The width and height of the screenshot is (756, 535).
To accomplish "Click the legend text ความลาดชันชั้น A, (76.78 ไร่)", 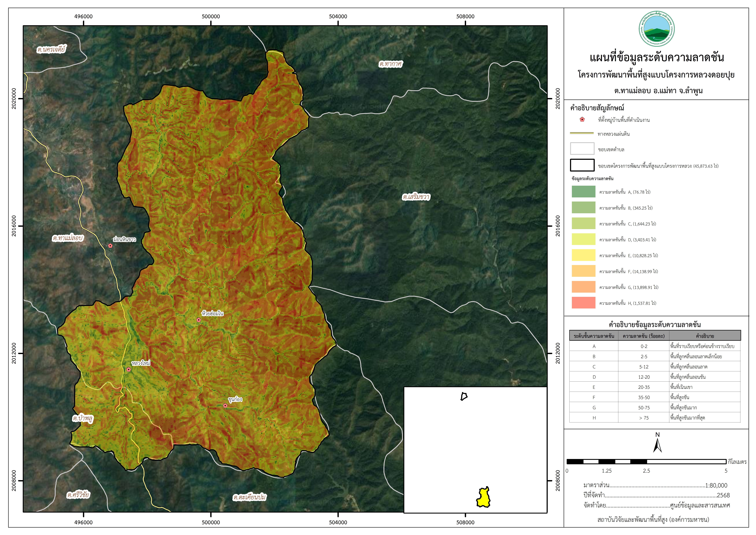I will [x=625, y=192].
